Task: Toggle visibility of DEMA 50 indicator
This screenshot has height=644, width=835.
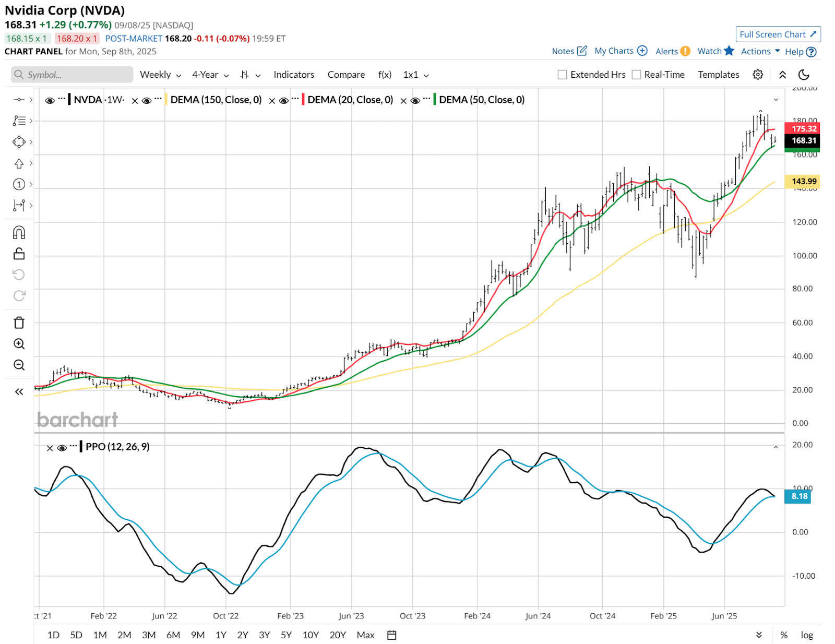Action: pos(415,100)
